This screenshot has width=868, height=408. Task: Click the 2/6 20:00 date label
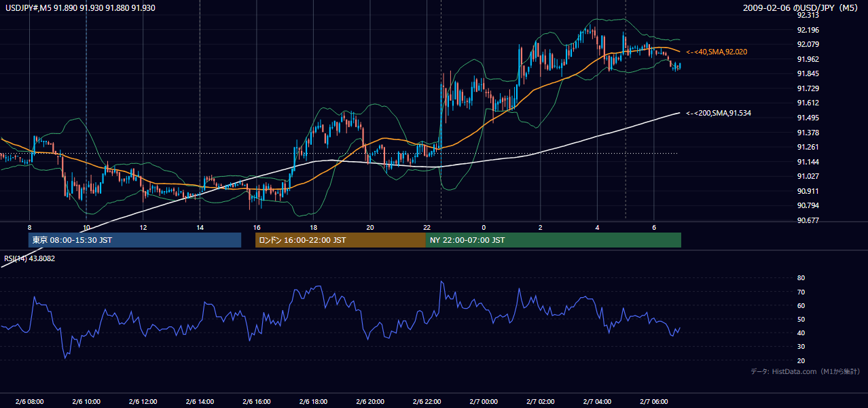click(x=370, y=402)
